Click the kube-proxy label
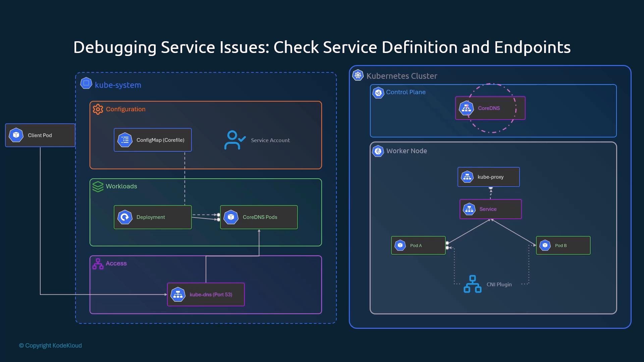This screenshot has height=362, width=644. [490, 177]
